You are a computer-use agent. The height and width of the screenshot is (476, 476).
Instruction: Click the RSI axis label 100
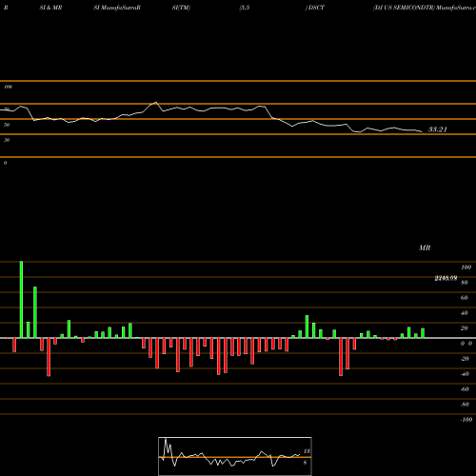[9, 87]
